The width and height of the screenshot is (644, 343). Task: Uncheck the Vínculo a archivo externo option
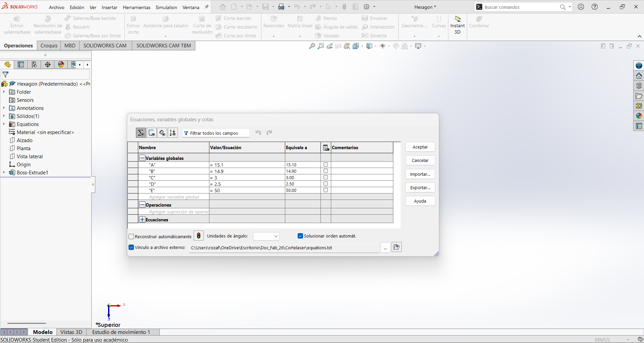click(x=131, y=247)
